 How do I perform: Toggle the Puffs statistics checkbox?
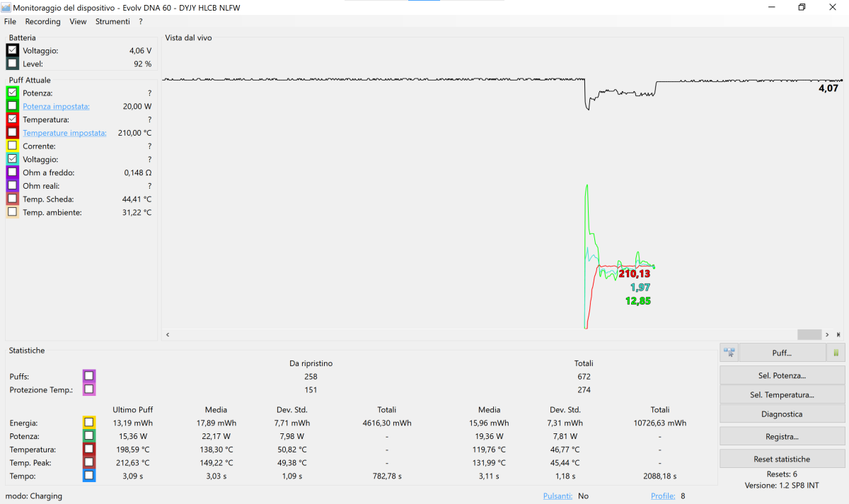click(x=88, y=376)
